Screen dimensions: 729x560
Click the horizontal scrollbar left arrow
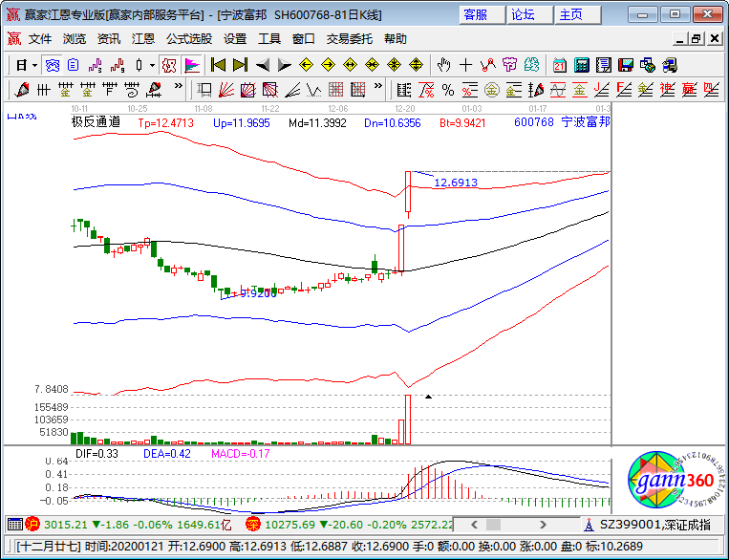[x=474, y=525]
